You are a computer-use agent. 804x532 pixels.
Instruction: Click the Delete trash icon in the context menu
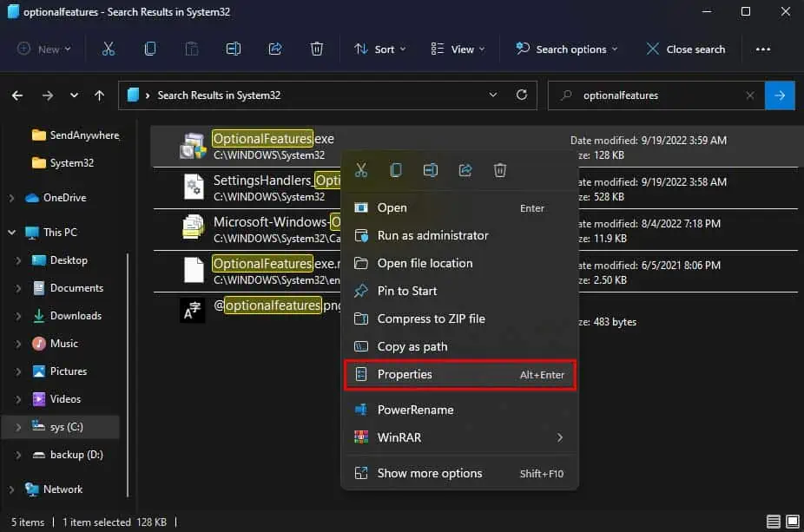pos(500,170)
